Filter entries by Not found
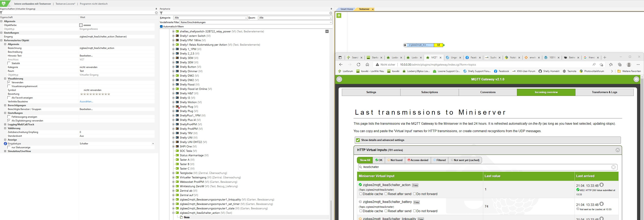This screenshot has width=644, height=220. click(x=395, y=160)
